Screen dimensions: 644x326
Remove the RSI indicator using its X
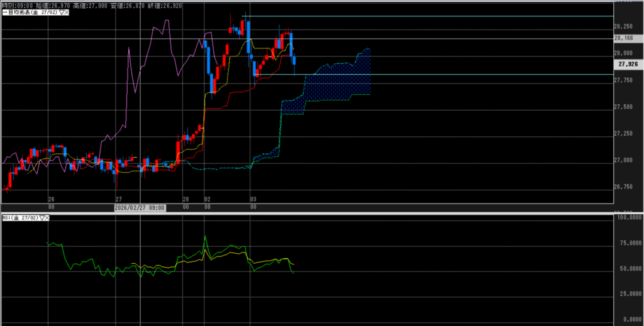(x=47, y=217)
